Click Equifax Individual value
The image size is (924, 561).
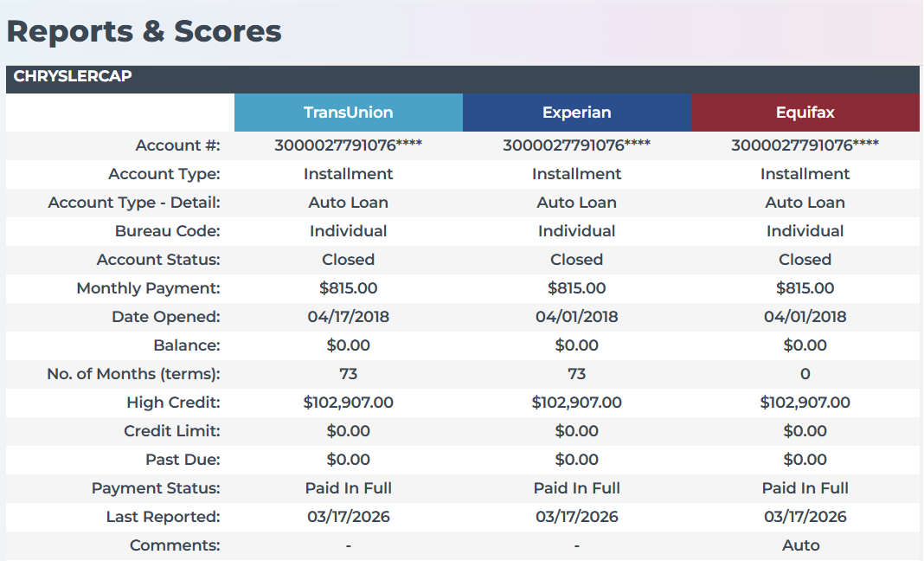pos(805,231)
